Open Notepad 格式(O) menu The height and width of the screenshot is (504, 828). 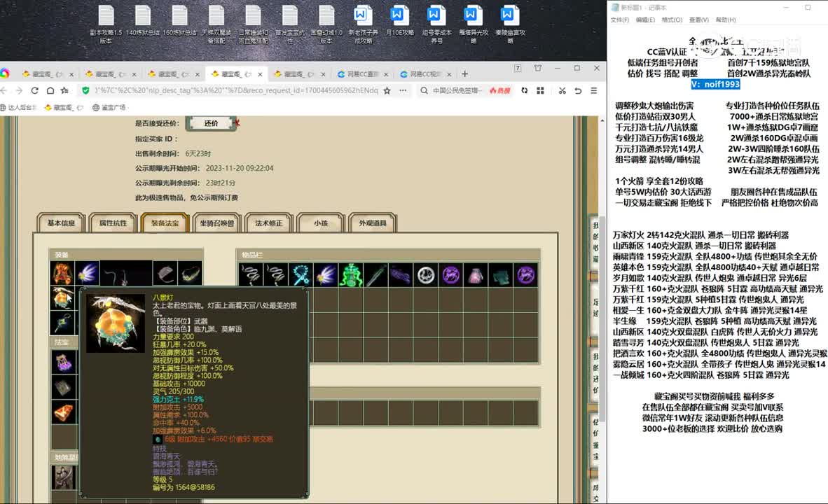coord(672,20)
